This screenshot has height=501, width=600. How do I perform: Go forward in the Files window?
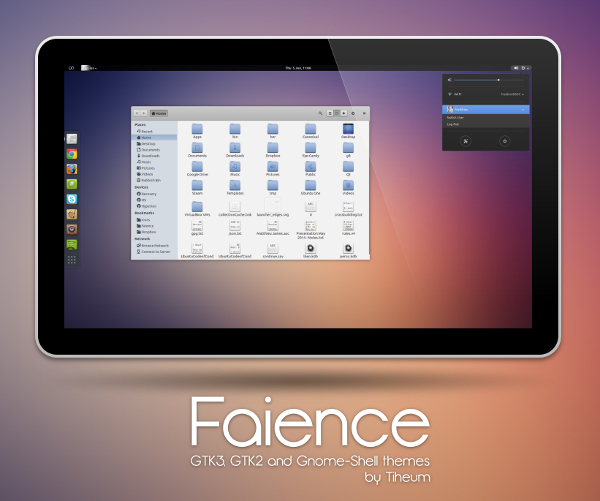[x=144, y=113]
